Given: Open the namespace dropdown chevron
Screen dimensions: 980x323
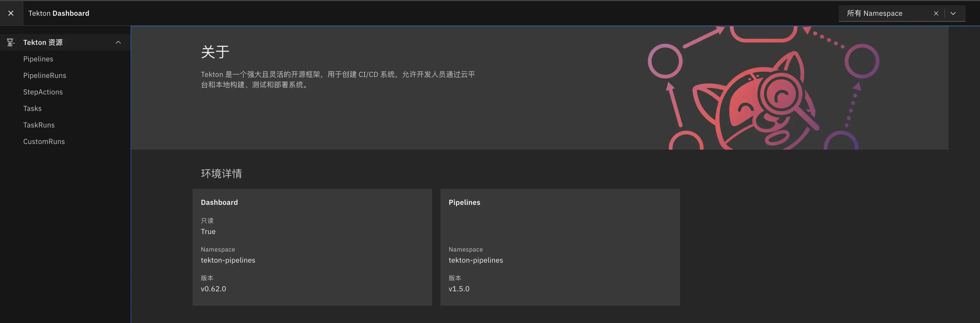Looking at the screenshot, I should [x=953, y=13].
